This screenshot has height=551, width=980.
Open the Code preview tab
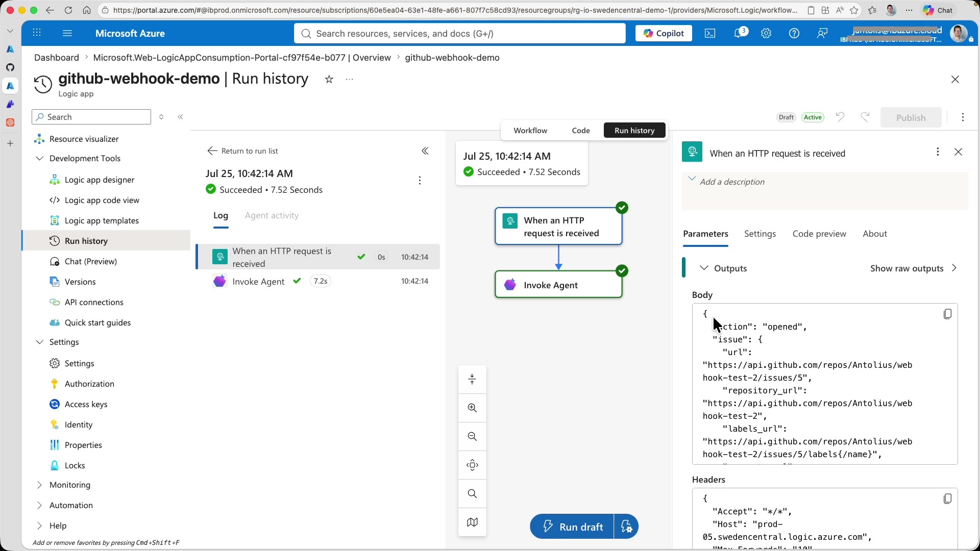click(819, 234)
